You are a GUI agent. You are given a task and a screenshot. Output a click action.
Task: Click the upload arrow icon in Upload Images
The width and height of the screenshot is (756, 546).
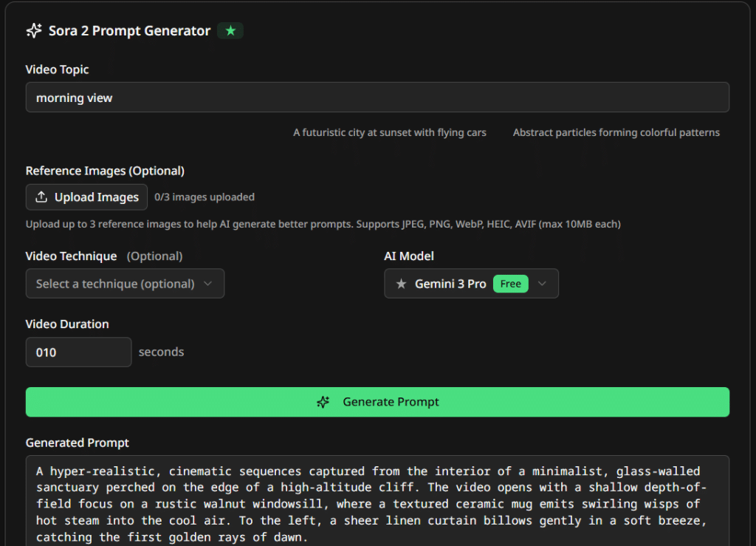tap(41, 197)
